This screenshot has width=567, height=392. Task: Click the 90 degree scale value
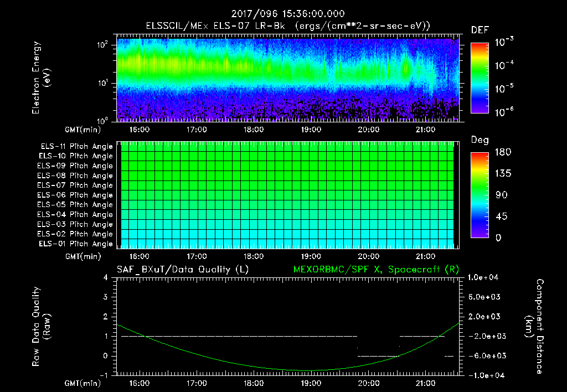502,195
